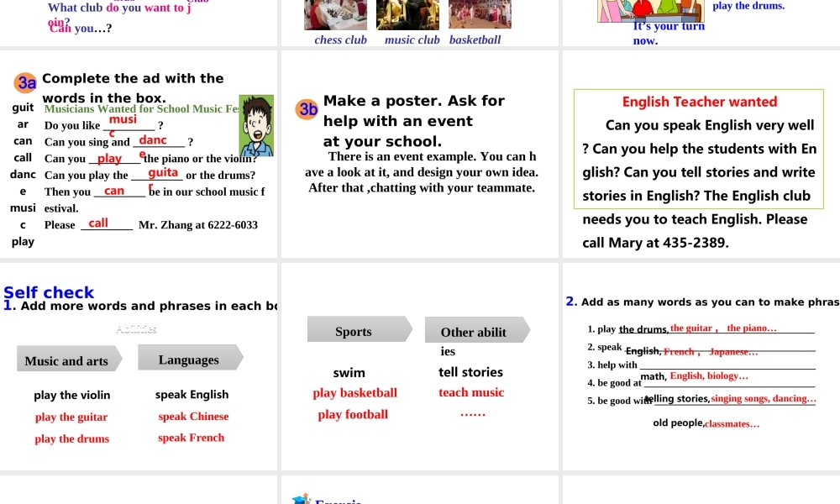Click 'singing songs, dancing…' red answer

pos(764,398)
